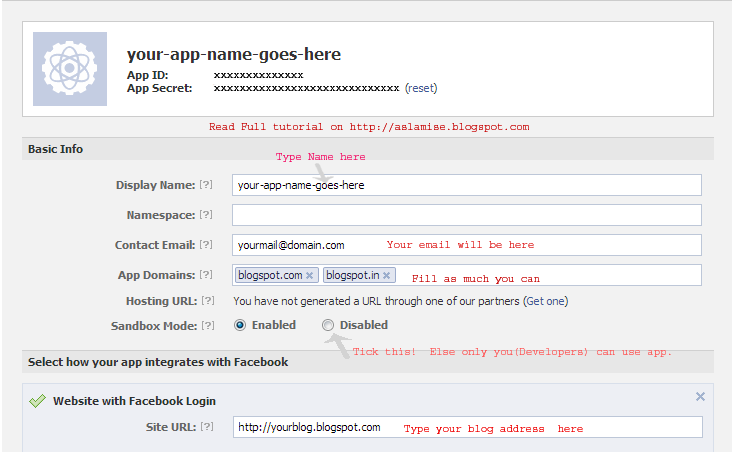
Task: Click the green checkmark beside Website with Facebook Login
Action: point(37,401)
